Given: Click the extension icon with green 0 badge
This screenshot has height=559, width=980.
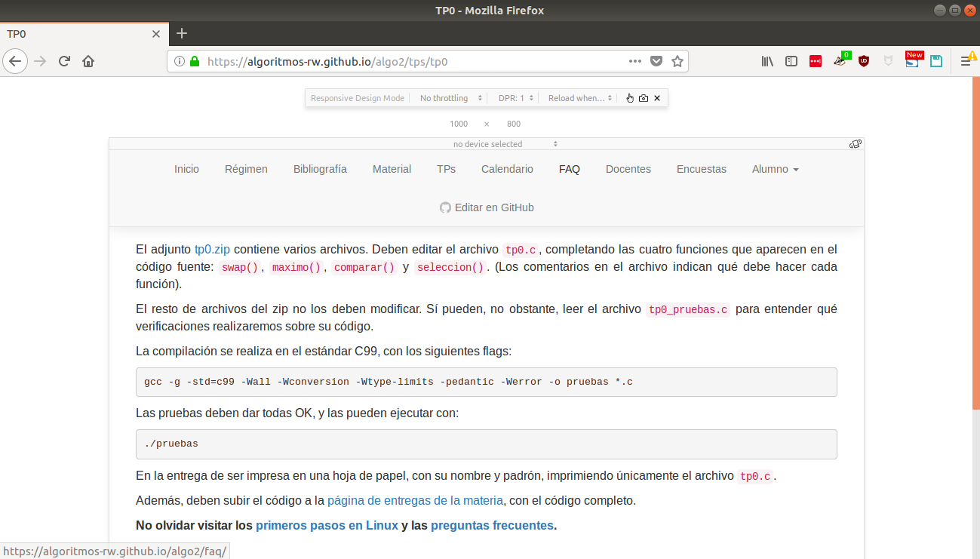Looking at the screenshot, I should 840,61.
